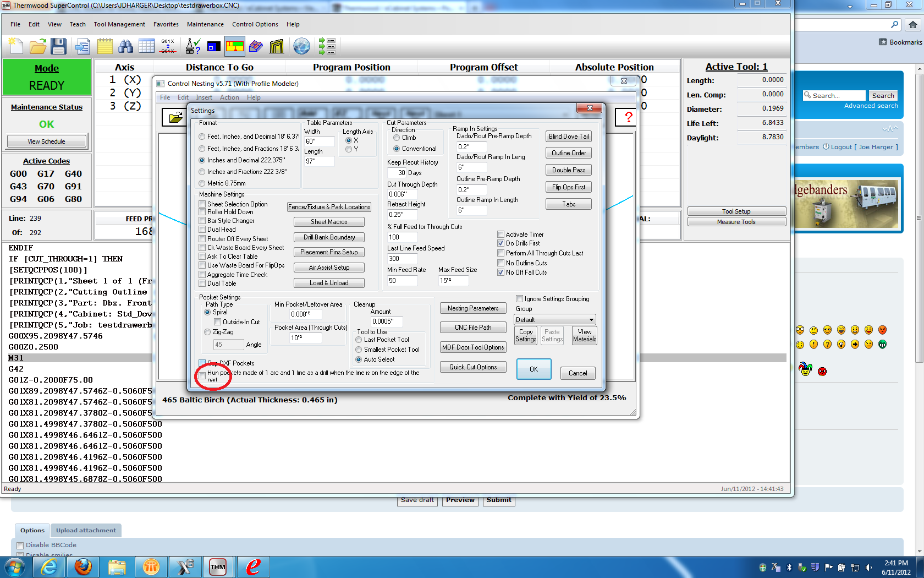Open the Control Options menu
The image size is (924, 578).
[x=255, y=24]
